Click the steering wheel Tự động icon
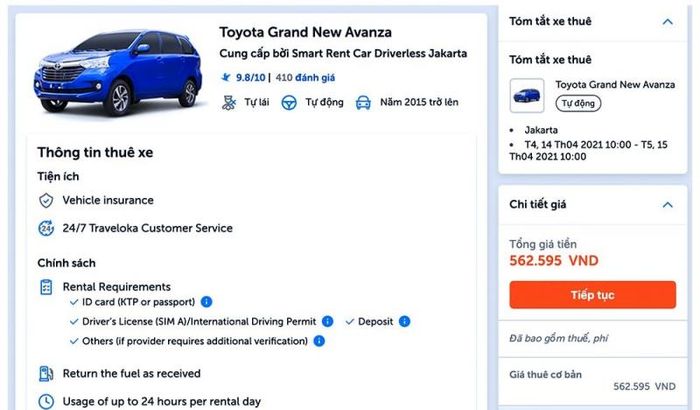700x410 pixels. click(289, 102)
